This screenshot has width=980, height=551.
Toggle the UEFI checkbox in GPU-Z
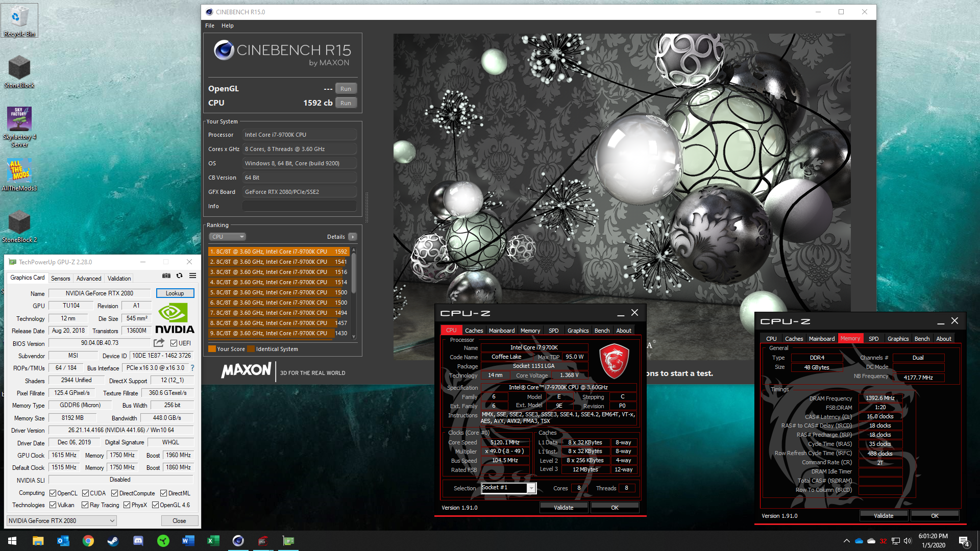174,343
